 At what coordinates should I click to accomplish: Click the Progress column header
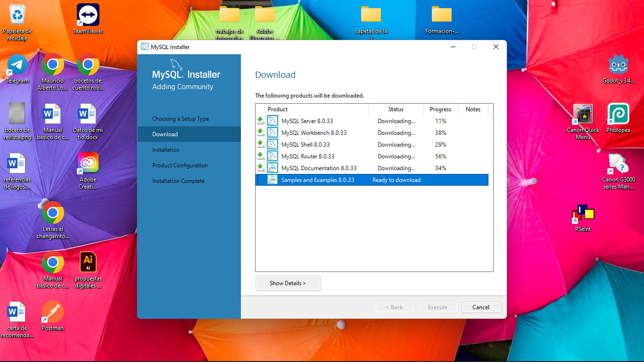click(441, 109)
